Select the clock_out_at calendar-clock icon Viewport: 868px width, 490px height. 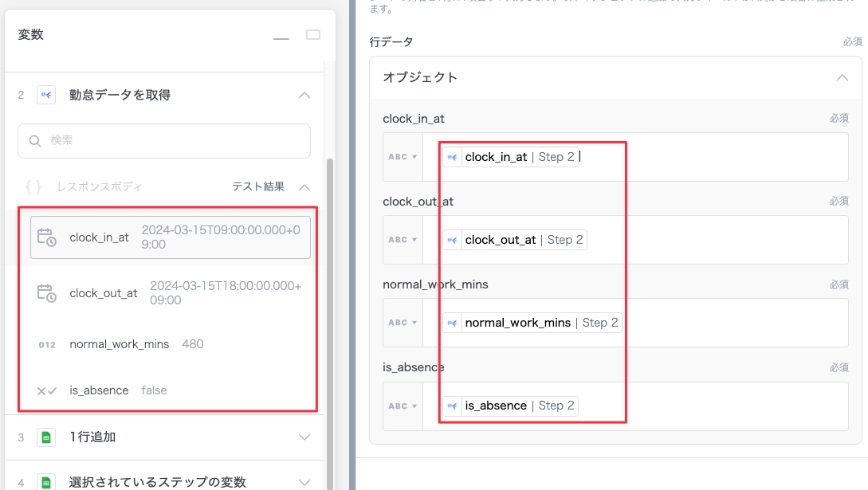point(47,292)
